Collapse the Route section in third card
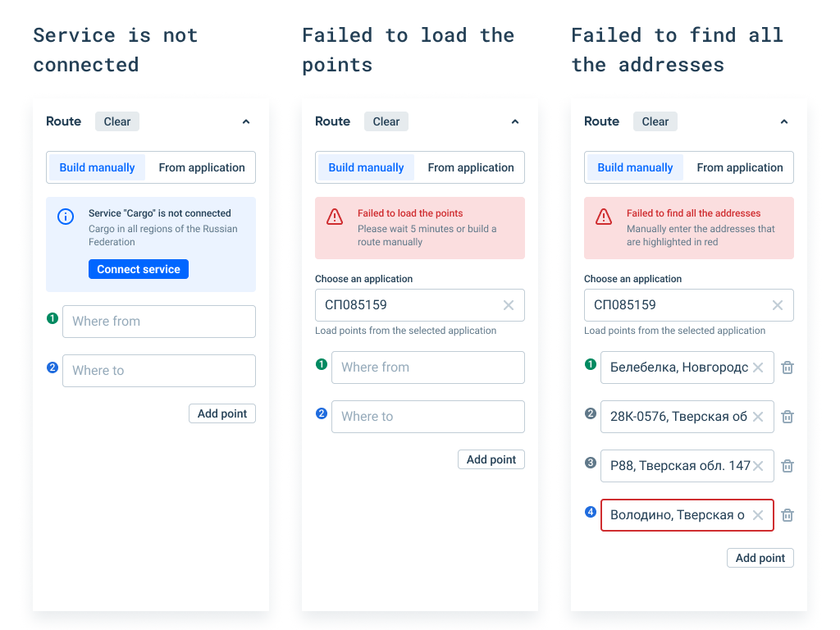The image size is (840, 630). pyautogui.click(x=784, y=121)
